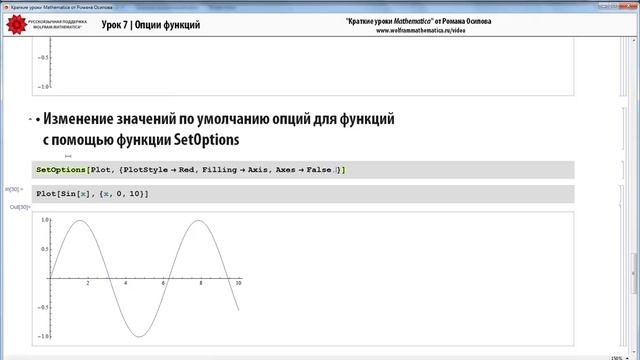Viewport: 640px width, 360px height.
Task: Click inside the SetOptions[Plot, ...] input cell
Action: (303, 170)
